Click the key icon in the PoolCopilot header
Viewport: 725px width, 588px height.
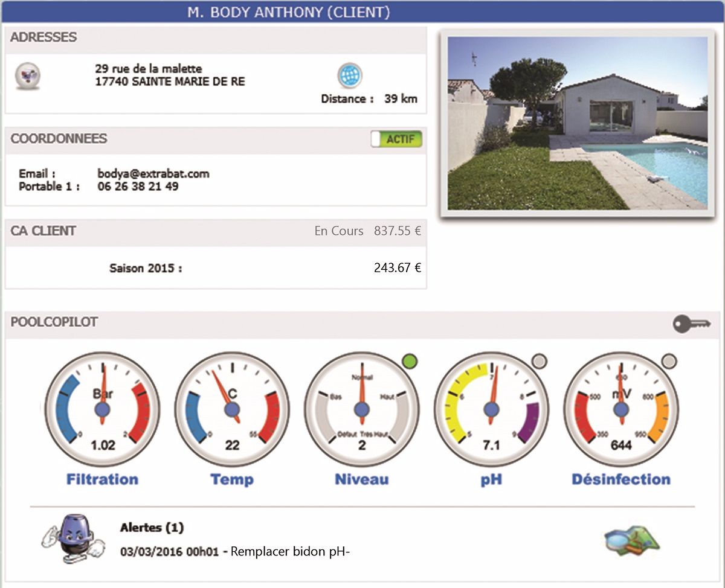click(x=692, y=324)
